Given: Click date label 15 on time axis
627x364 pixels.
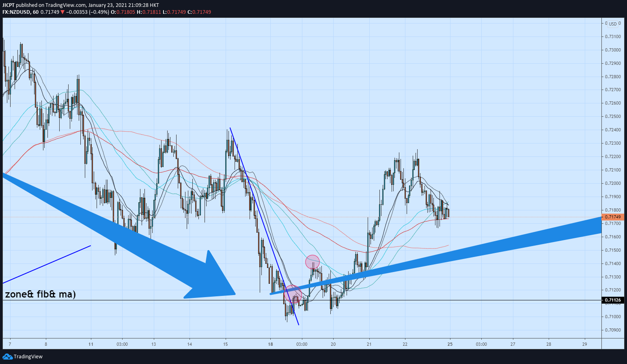Looking at the screenshot, I should (x=226, y=344).
